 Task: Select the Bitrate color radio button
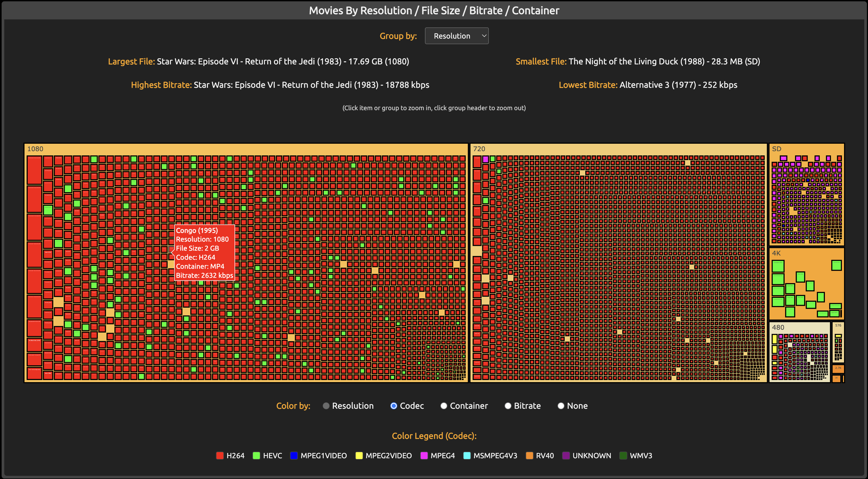tap(507, 406)
